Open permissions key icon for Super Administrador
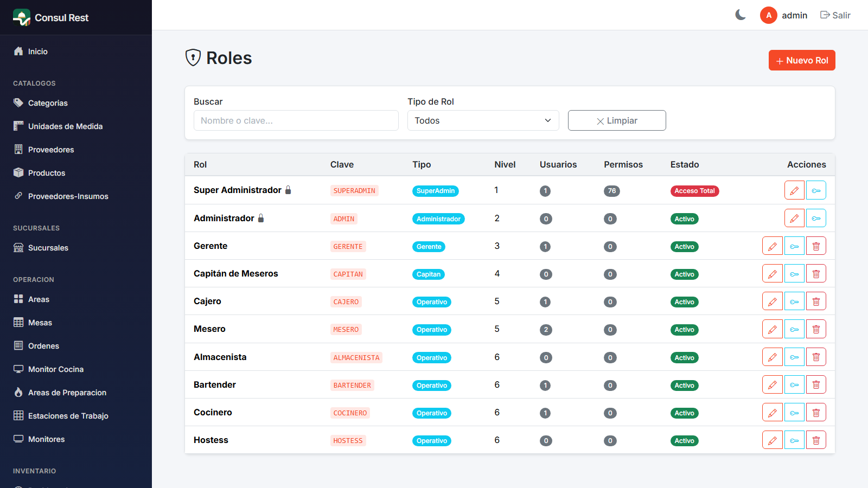 [816, 190]
